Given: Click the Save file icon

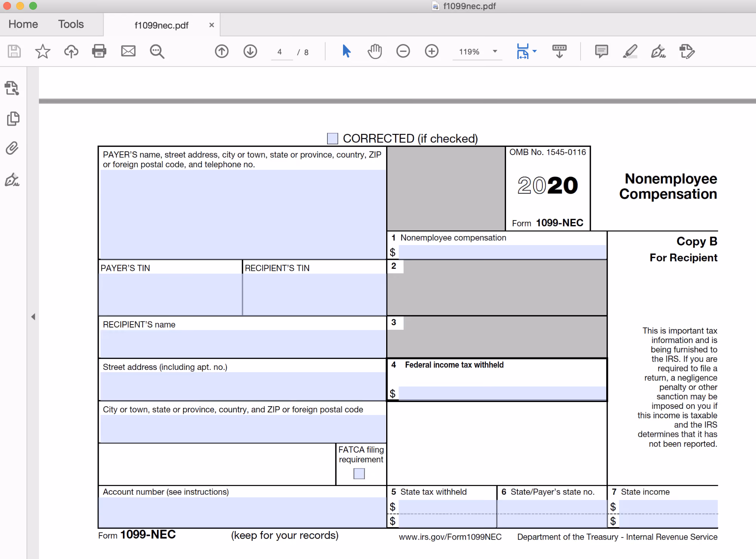Looking at the screenshot, I should [14, 51].
